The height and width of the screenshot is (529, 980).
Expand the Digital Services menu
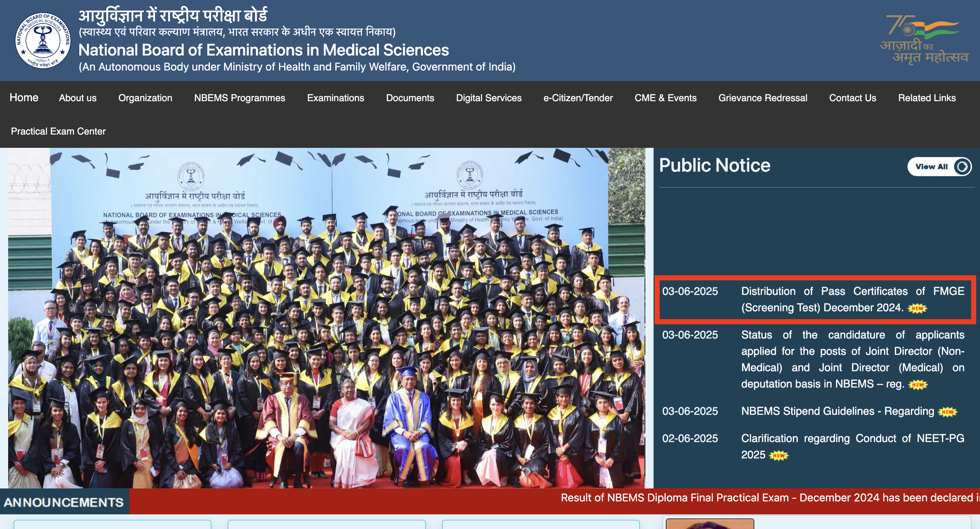pos(488,98)
